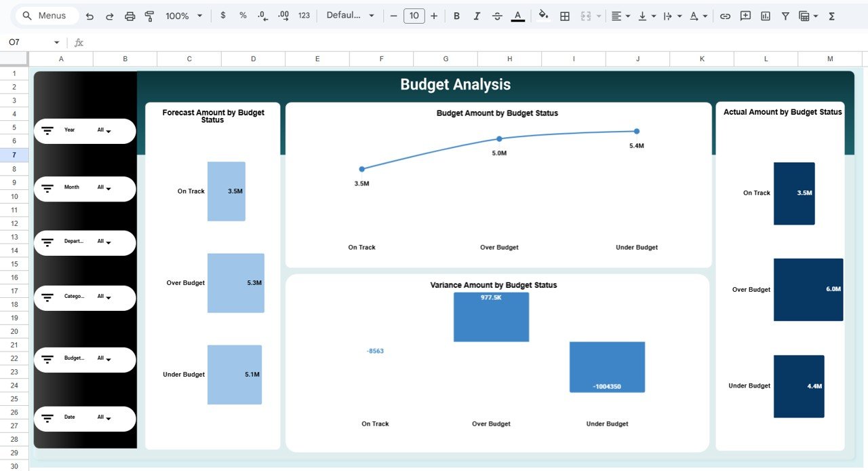Viewport: 868px width, 471px height.
Task: Toggle bold formatting
Action: pyautogui.click(x=456, y=16)
